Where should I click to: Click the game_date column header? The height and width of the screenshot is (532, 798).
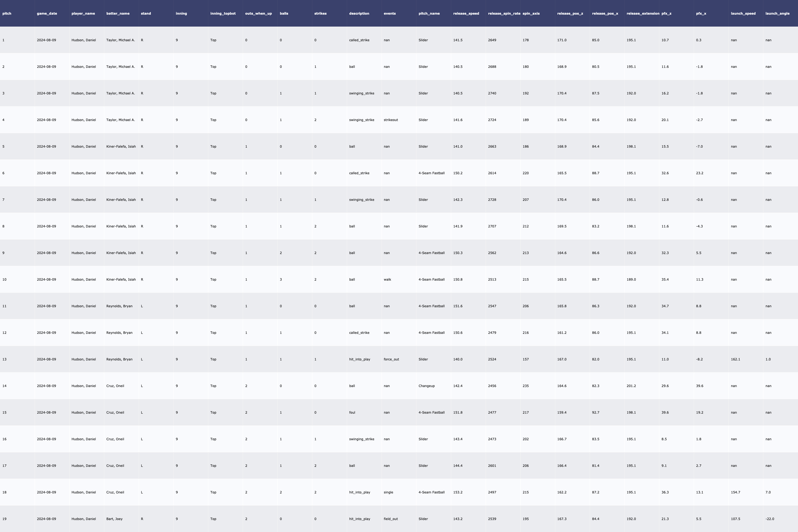tap(47, 14)
